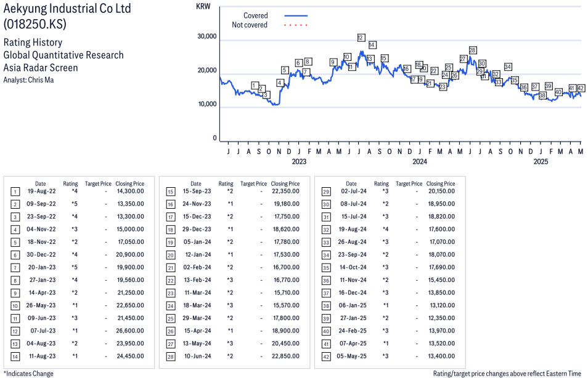The width and height of the screenshot is (588, 378).
Task: Click chart marker 10 on the graph
Action: pos(347,57)
